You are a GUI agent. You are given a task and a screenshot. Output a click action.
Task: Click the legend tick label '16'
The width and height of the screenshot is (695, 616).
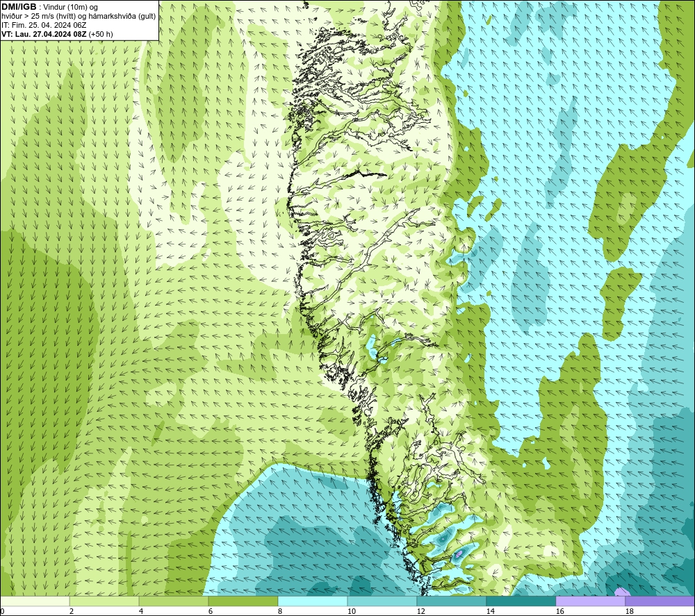click(559, 612)
